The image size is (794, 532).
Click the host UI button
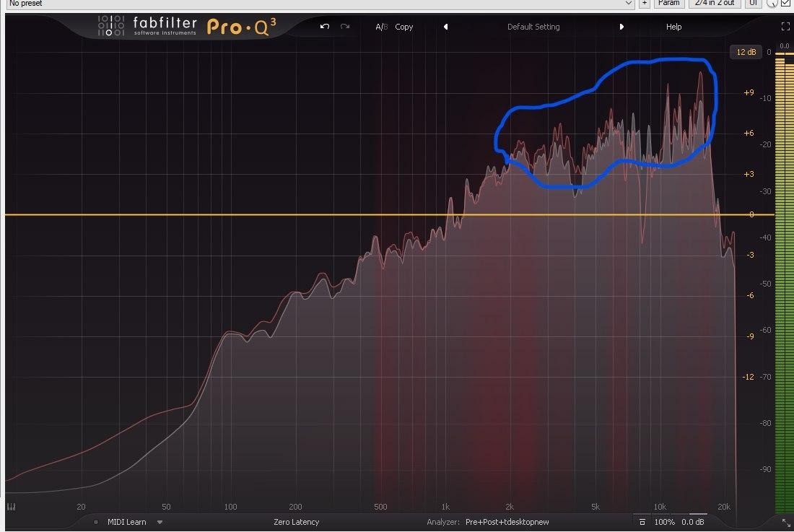(x=754, y=3)
